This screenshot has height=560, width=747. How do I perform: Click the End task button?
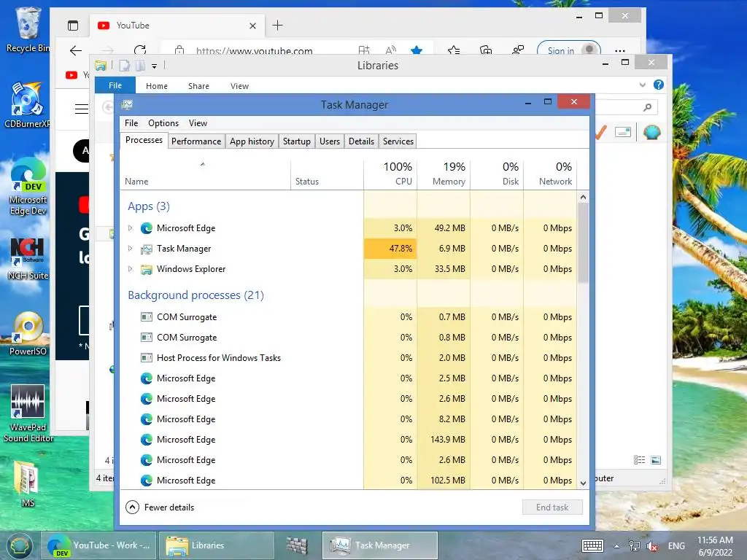[552, 507]
